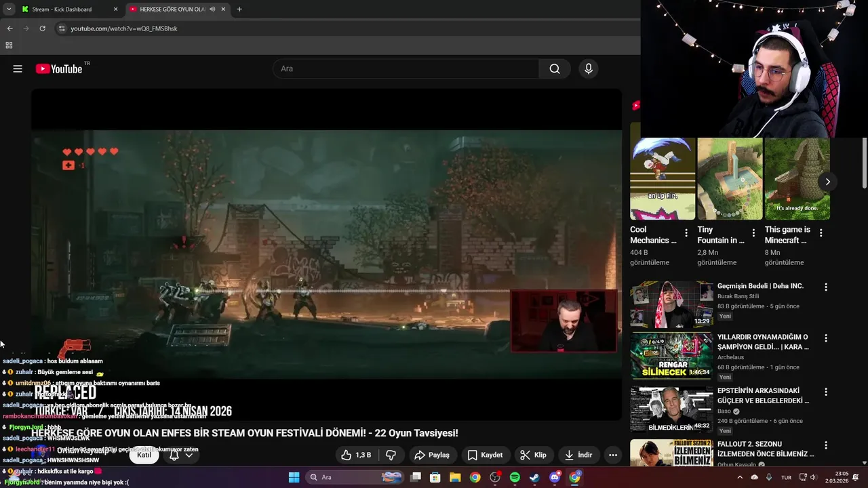Click the search magnifier button
Screen dimensions: 868x488
(555, 68)
